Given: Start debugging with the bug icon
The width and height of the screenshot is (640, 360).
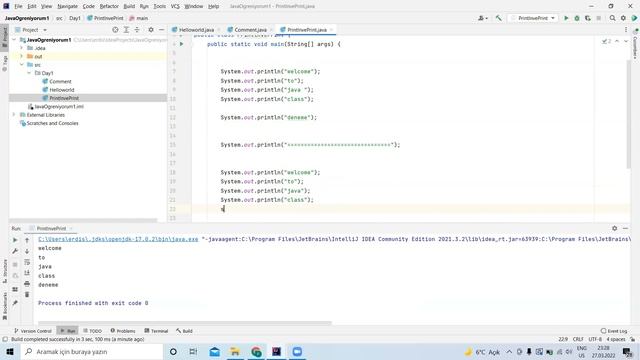Looking at the screenshot, I should pos(577,18).
